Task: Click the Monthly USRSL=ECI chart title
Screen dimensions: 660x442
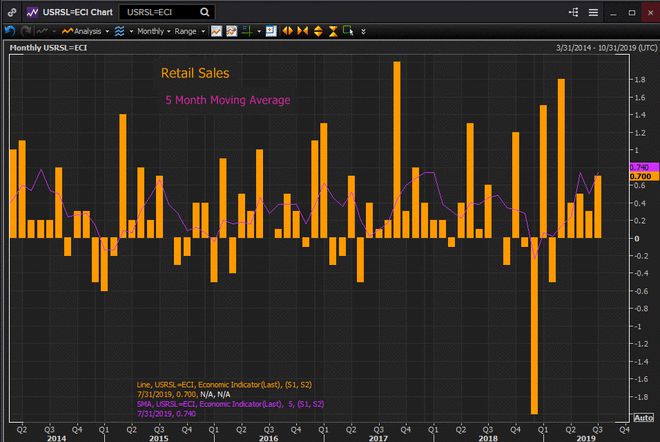Action: tap(48, 48)
